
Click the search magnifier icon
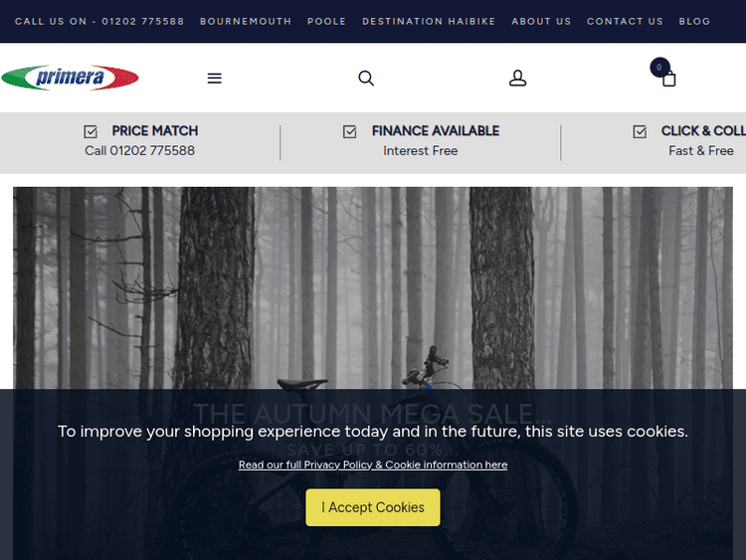[366, 79]
